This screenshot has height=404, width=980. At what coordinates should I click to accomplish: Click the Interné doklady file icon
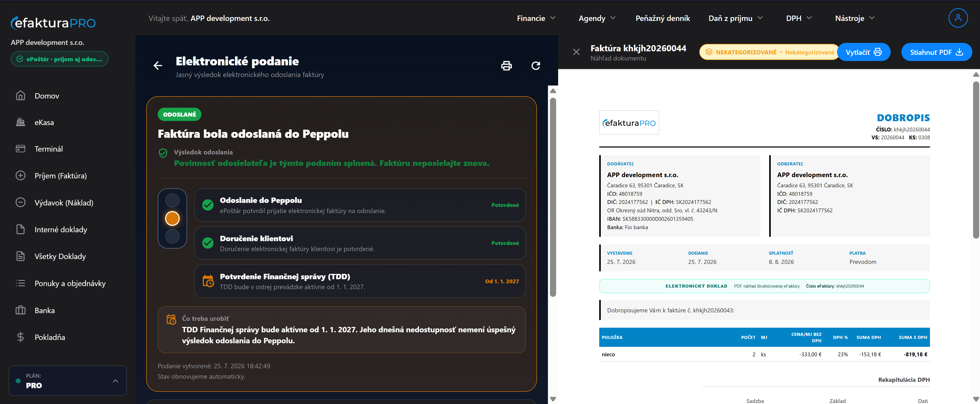20,229
